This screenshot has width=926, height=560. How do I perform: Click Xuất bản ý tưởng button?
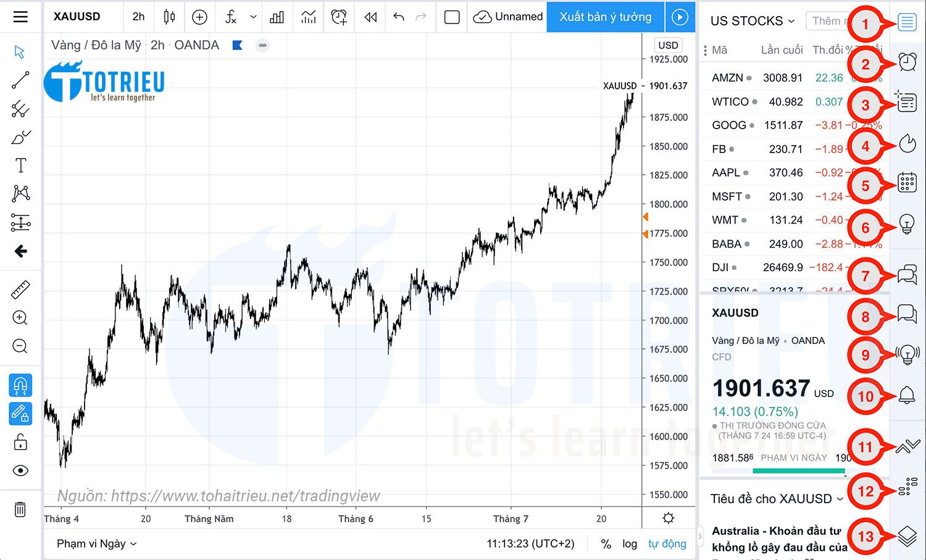coord(606,17)
